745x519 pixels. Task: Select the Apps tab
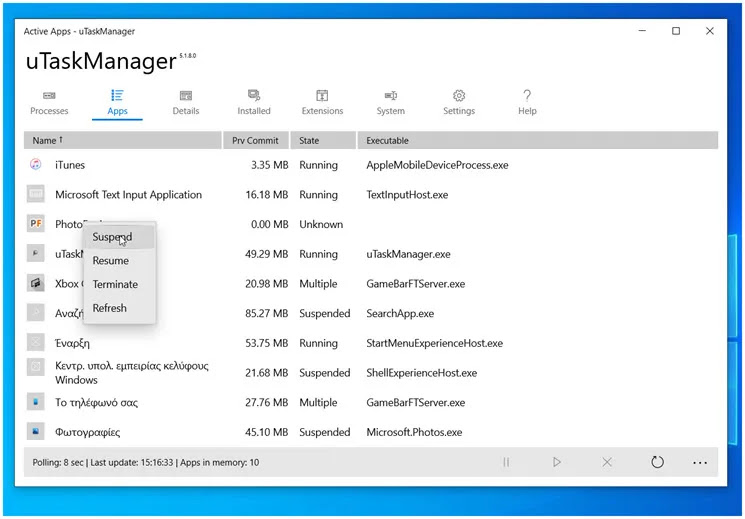(x=117, y=103)
